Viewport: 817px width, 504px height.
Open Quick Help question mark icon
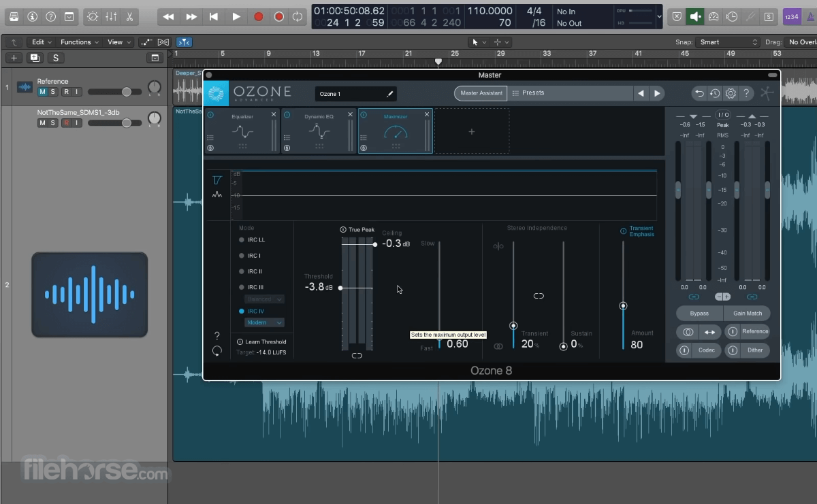(50, 16)
